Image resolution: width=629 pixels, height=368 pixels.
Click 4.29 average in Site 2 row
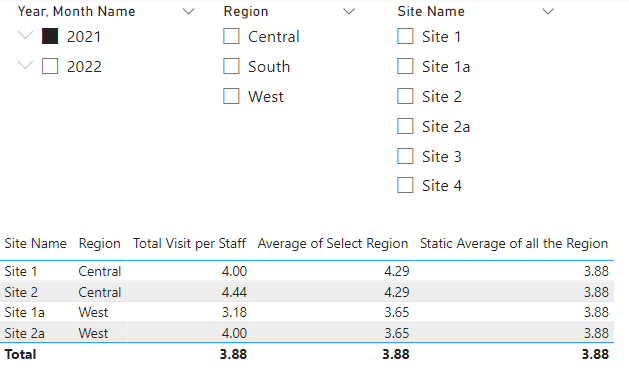397,292
